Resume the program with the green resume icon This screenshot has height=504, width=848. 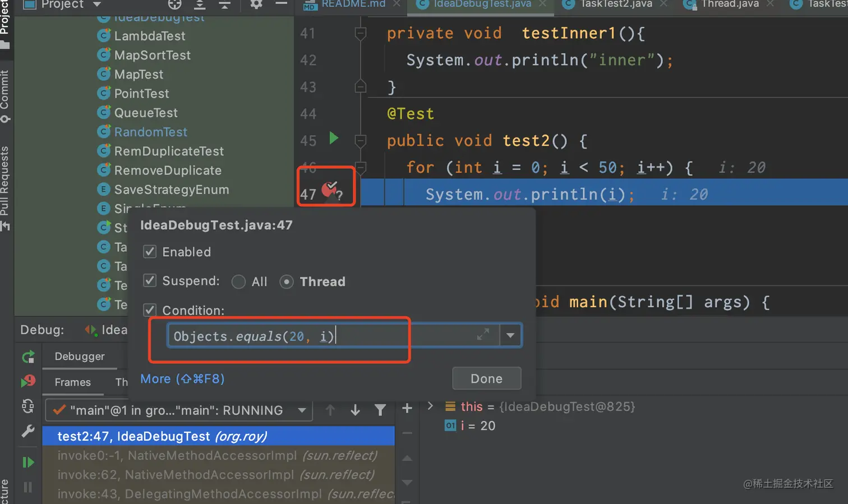click(x=28, y=463)
